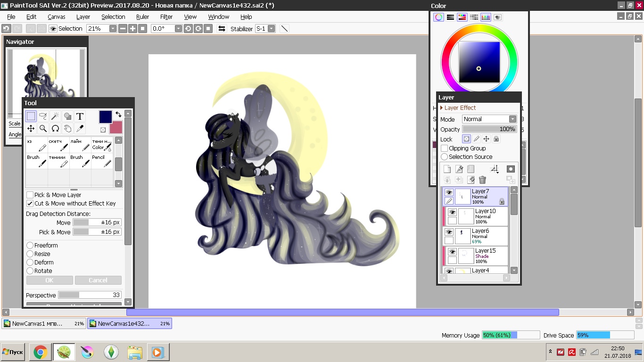Image resolution: width=644 pixels, height=362 pixels.
Task: Select the Freeform radio button
Action: [30, 246]
